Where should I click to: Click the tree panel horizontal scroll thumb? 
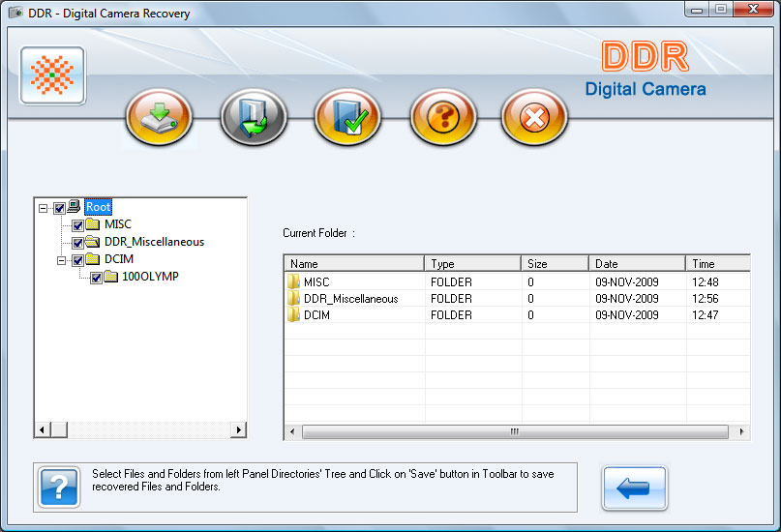(x=59, y=429)
